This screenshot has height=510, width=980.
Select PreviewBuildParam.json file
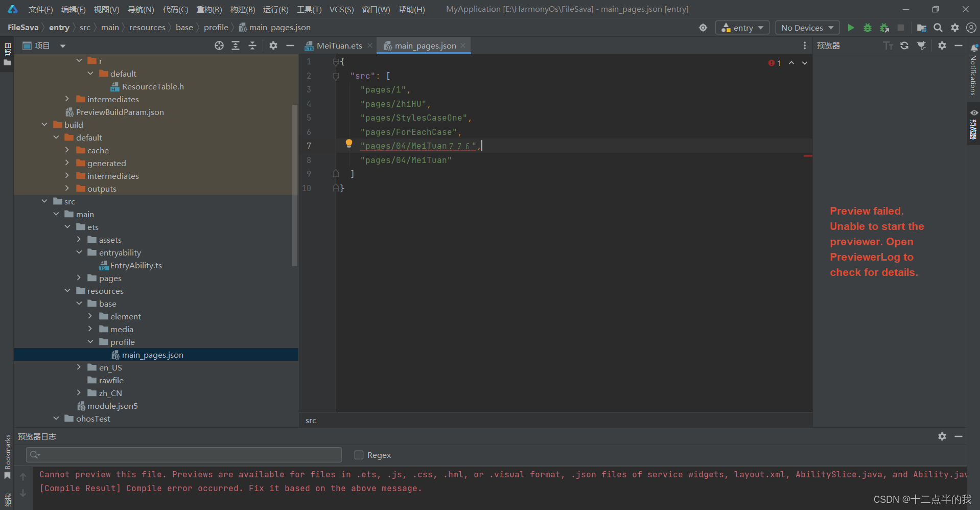click(120, 112)
